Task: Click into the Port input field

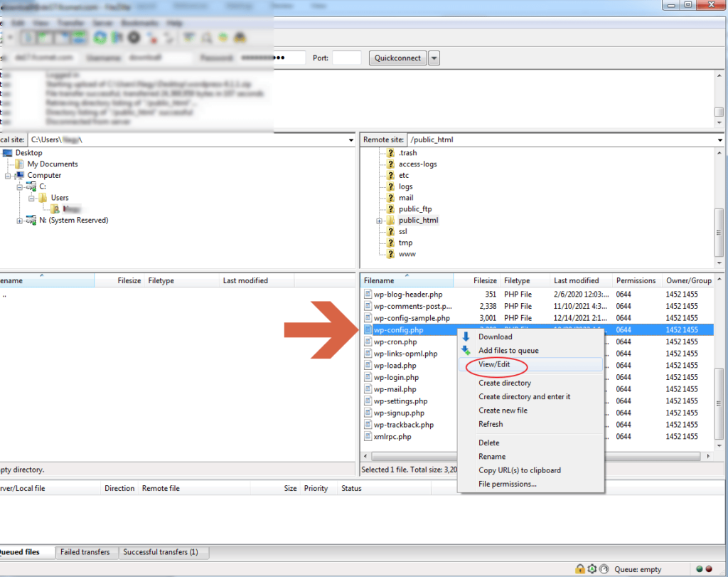Action: click(x=346, y=58)
